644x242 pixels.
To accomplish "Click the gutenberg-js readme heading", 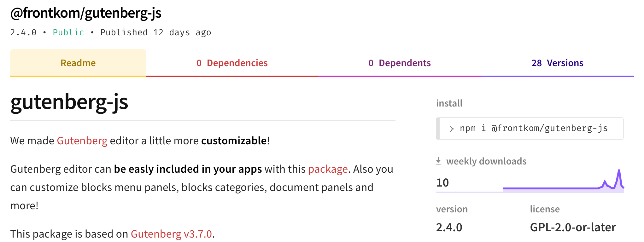I will (x=69, y=102).
